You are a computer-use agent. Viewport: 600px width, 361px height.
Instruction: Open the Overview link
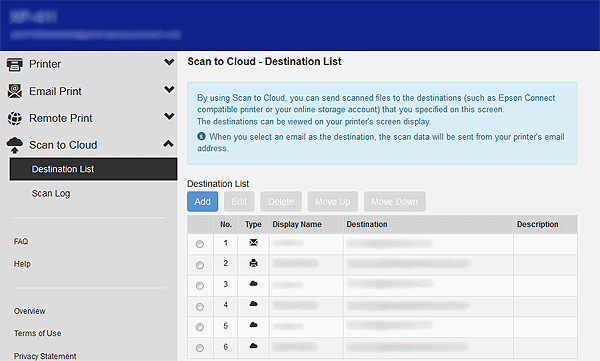(x=29, y=311)
